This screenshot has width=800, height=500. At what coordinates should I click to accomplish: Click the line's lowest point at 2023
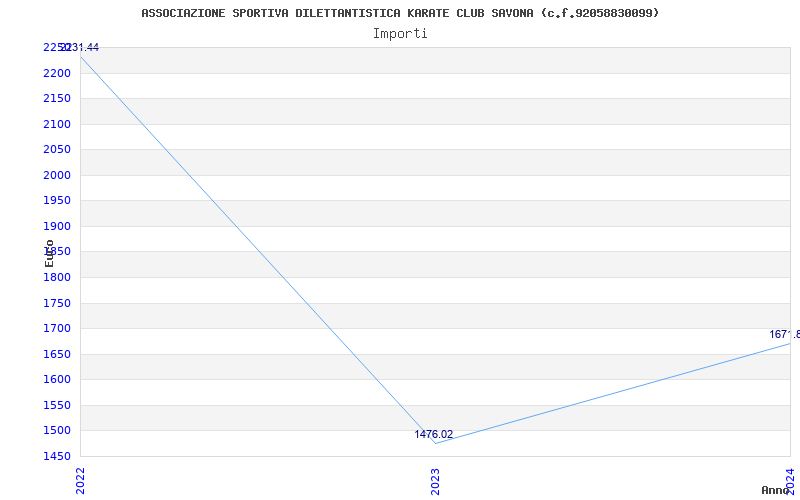435,443
